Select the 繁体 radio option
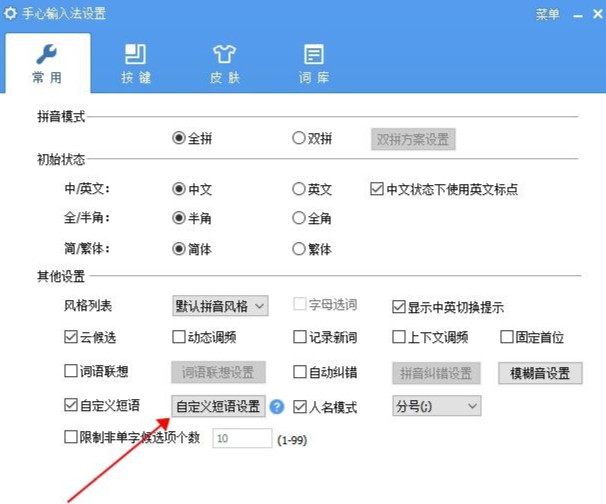 click(299, 249)
